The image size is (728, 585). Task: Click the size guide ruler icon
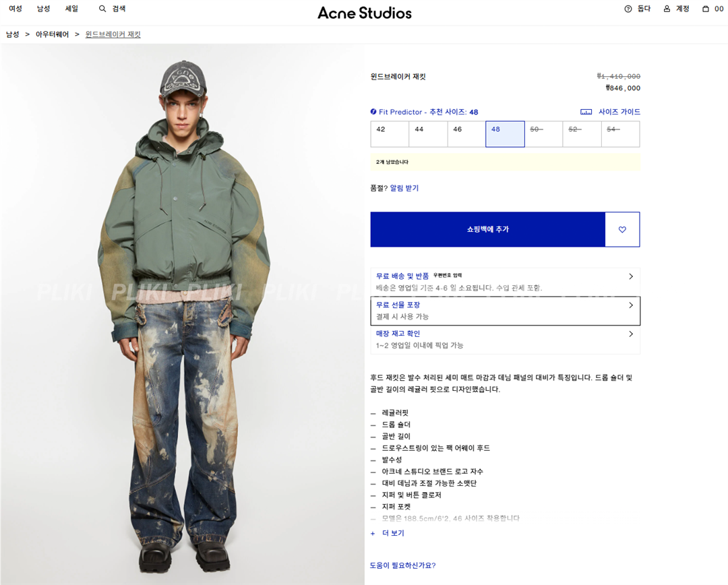click(586, 112)
